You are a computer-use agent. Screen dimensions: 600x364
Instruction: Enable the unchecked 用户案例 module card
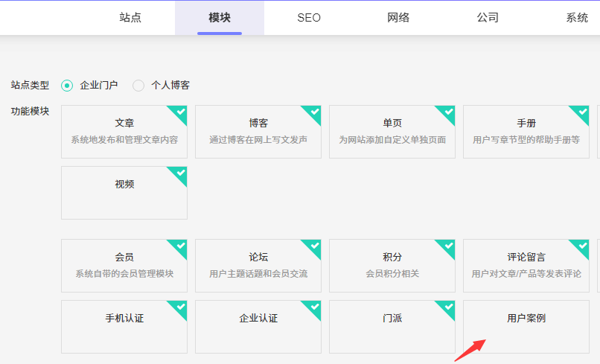(x=526, y=327)
